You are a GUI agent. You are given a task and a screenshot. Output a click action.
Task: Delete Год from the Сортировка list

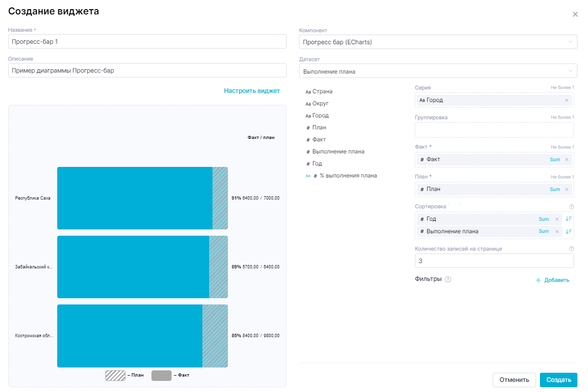coord(557,219)
